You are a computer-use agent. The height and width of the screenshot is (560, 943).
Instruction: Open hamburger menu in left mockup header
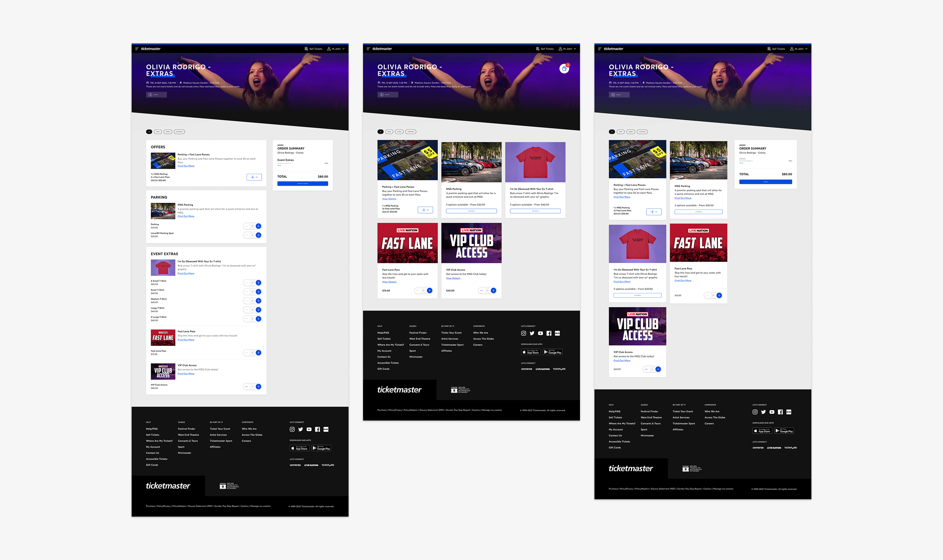137,49
